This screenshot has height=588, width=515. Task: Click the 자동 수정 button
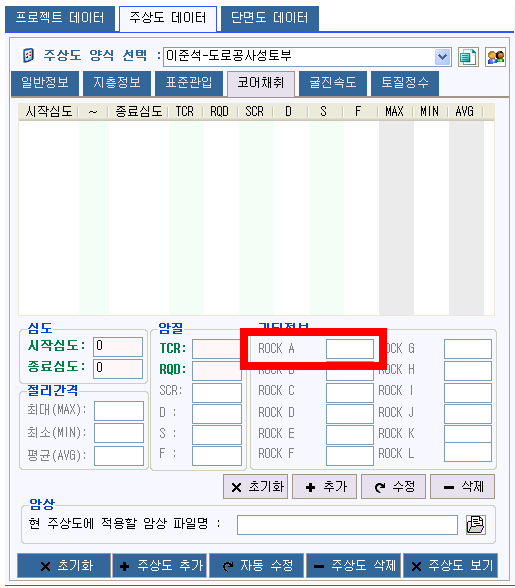click(257, 566)
